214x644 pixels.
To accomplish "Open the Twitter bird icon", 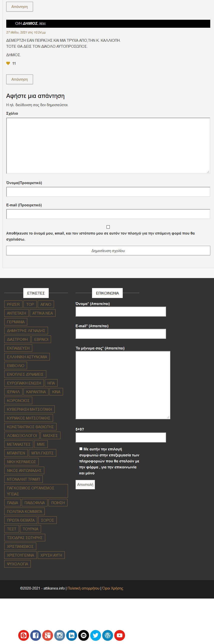I will [95, 635].
